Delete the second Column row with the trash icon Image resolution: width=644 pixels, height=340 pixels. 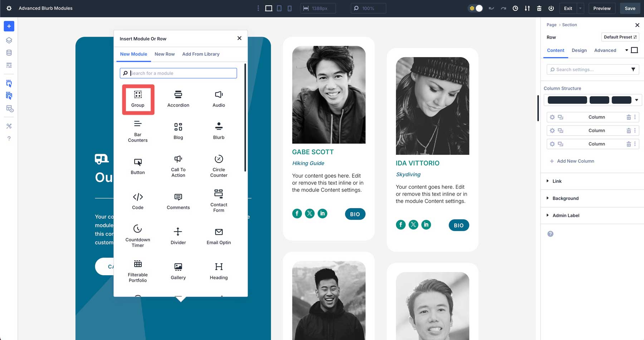click(x=629, y=130)
